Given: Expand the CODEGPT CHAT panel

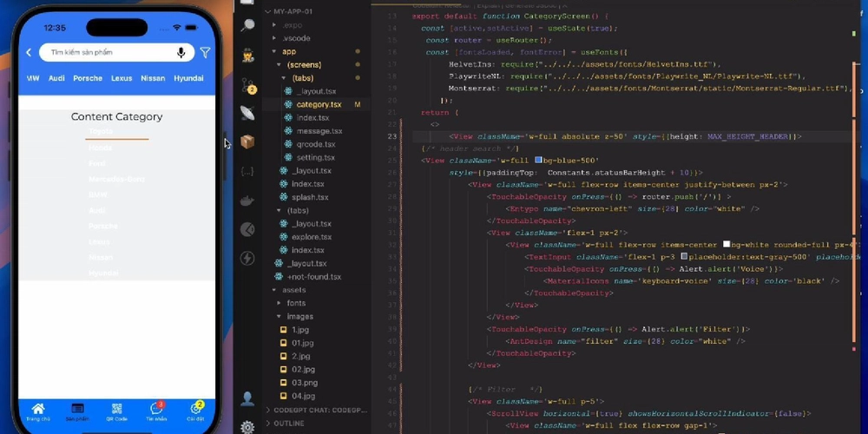Looking at the screenshot, I should click(x=317, y=411).
